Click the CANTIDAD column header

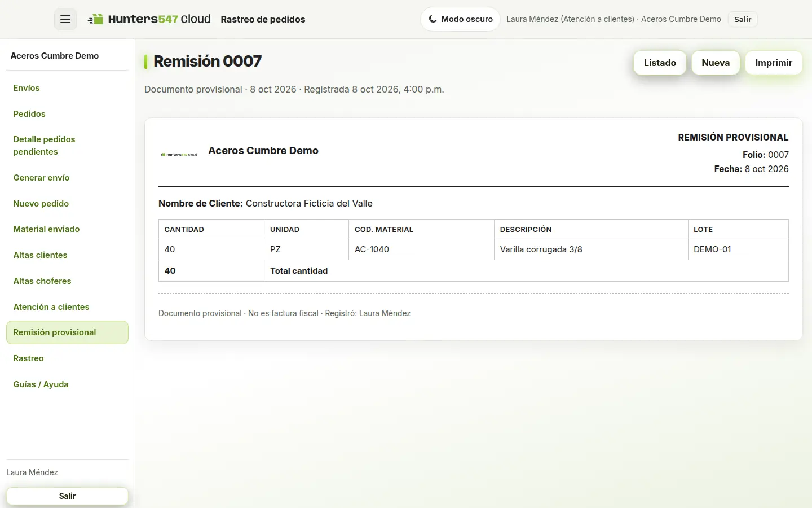coord(211,229)
